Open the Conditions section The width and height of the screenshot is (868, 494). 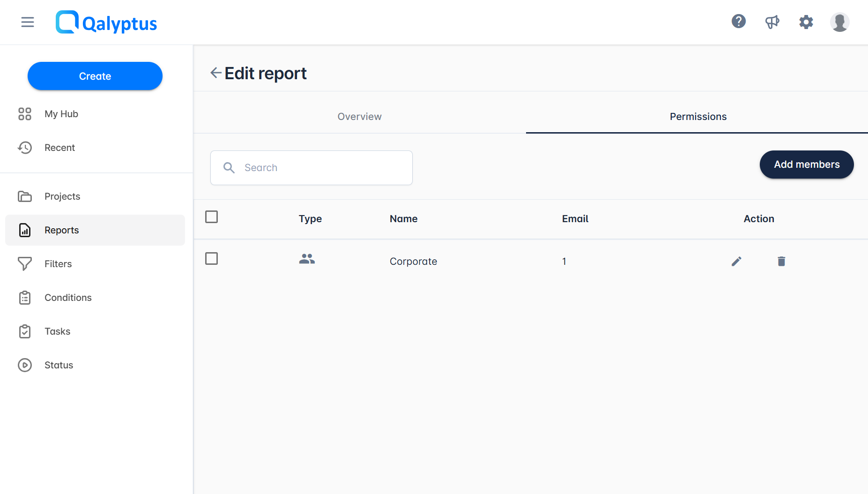tap(67, 298)
